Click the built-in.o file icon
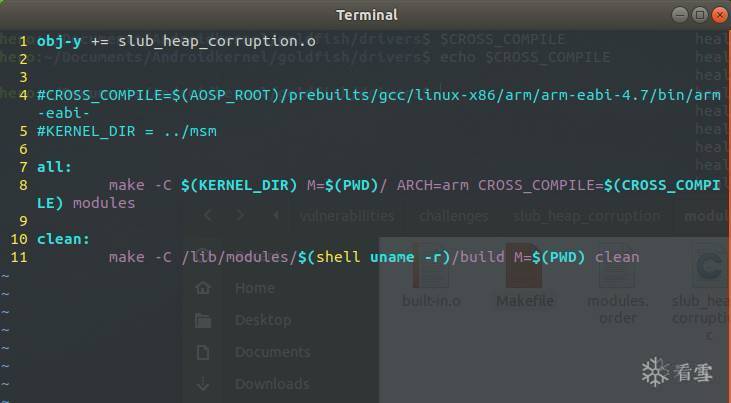731x403 pixels. (431, 267)
